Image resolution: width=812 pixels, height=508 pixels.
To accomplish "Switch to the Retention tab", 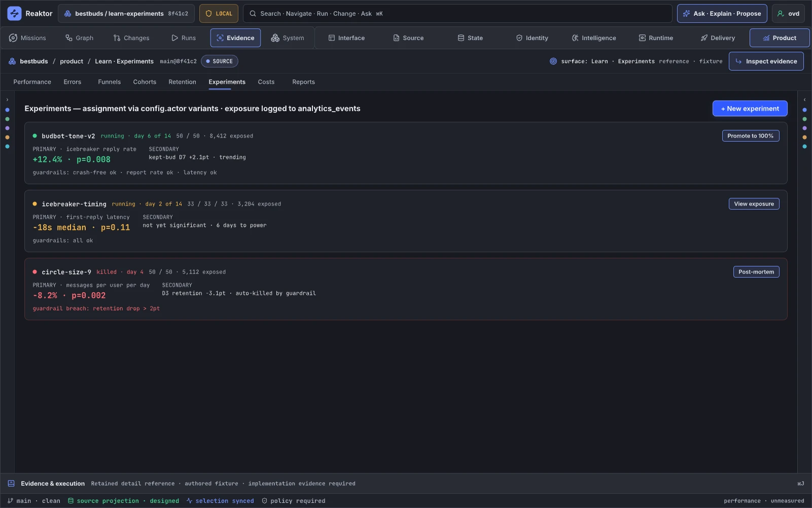I will click(x=182, y=82).
